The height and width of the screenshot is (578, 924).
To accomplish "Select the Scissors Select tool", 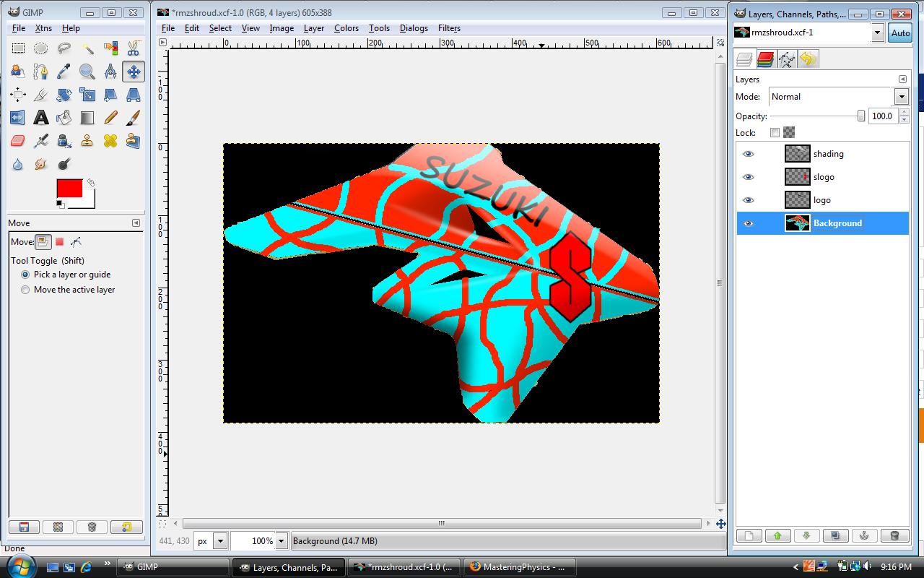I will click(134, 48).
